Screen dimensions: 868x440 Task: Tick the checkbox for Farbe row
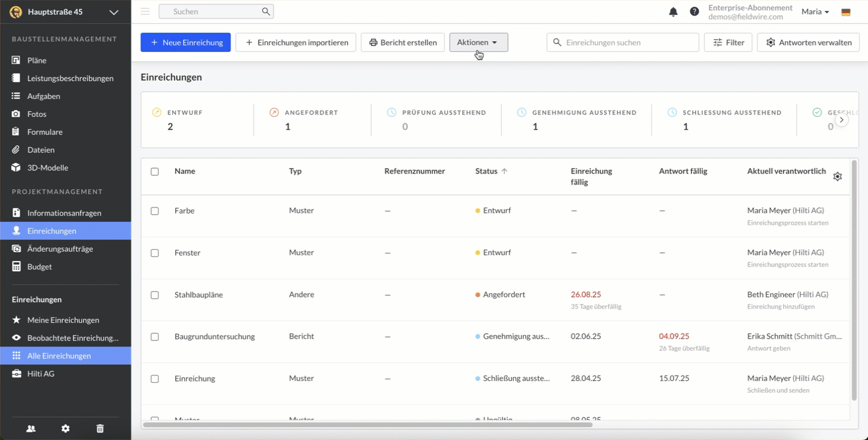155,211
